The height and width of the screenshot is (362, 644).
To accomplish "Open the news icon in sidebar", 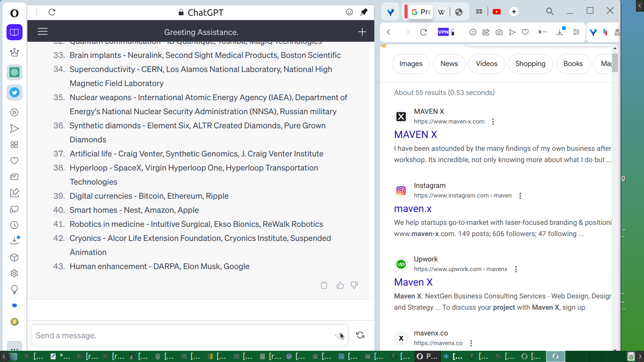I will pos(14,177).
